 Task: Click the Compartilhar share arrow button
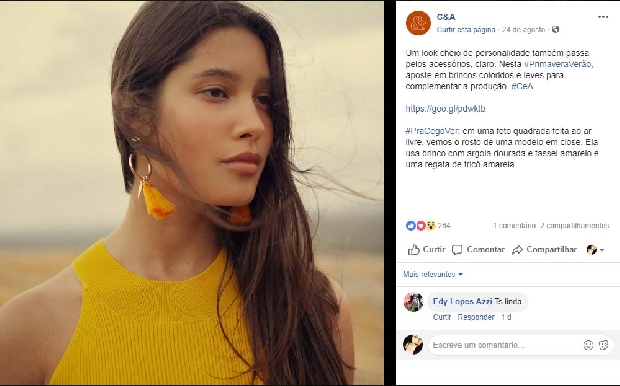click(x=544, y=250)
